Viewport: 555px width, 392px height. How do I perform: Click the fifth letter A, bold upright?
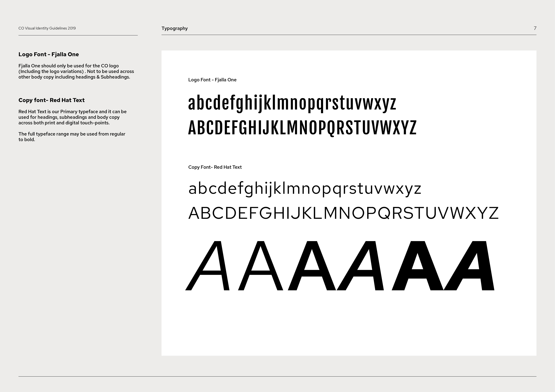418,265
